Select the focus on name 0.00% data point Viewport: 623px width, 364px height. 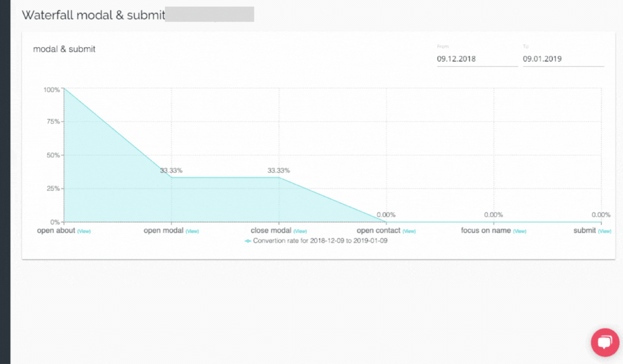click(x=494, y=222)
